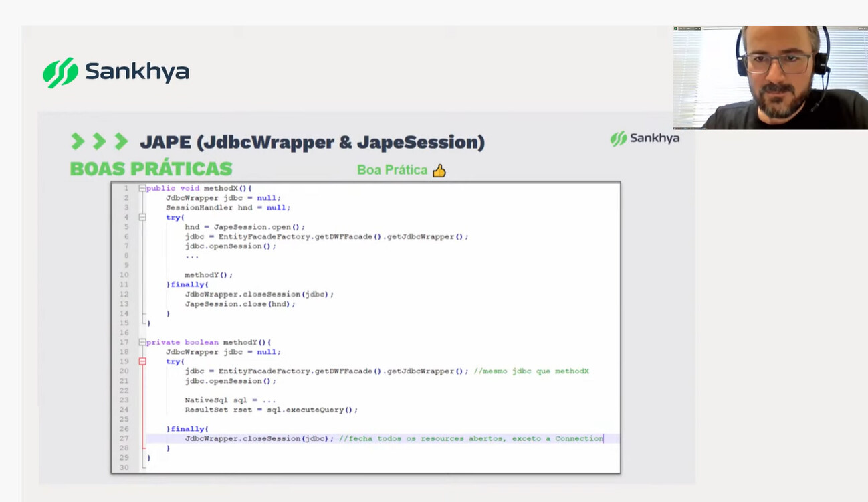Image resolution: width=868 pixels, height=502 pixels.
Task: Collapse the methodX fold marker at line 1
Action: tap(142, 189)
